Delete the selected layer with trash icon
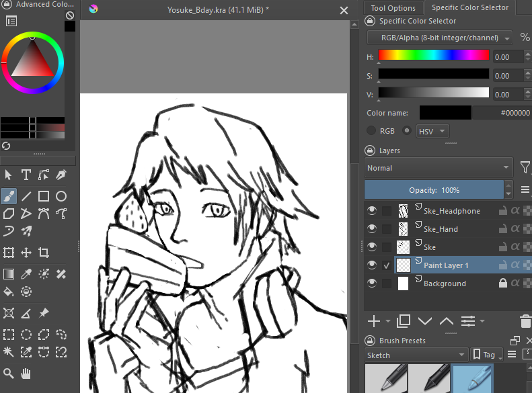 525,321
